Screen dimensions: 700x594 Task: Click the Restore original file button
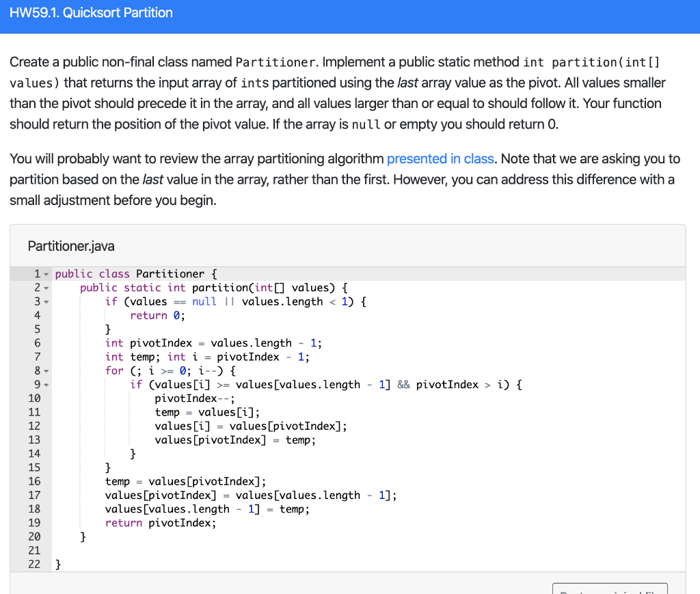[610, 591]
